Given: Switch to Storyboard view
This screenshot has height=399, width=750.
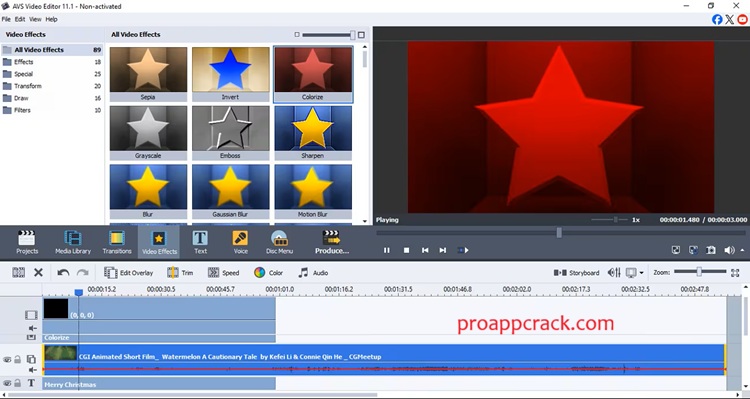Looking at the screenshot, I should (x=576, y=273).
